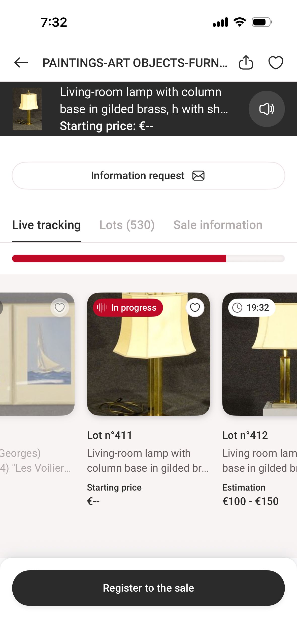Tap the In progress live badge
Image resolution: width=297 pixels, height=644 pixels.
pos(128,308)
